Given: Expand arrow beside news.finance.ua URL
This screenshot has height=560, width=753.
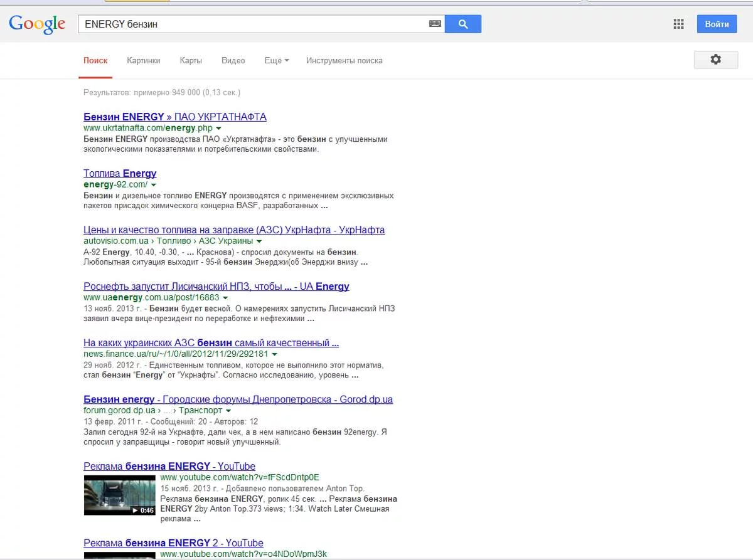Looking at the screenshot, I should [275, 354].
